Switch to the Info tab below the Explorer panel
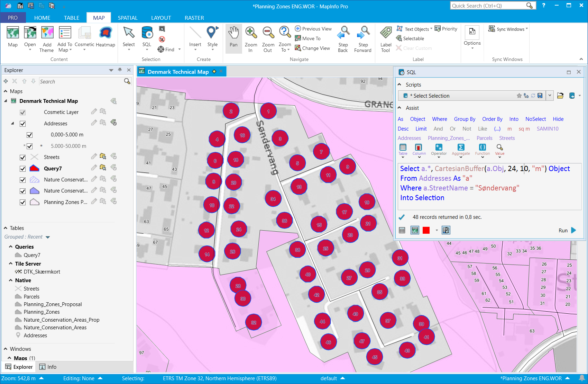Viewport: 588px width, 384px height. click(48, 367)
